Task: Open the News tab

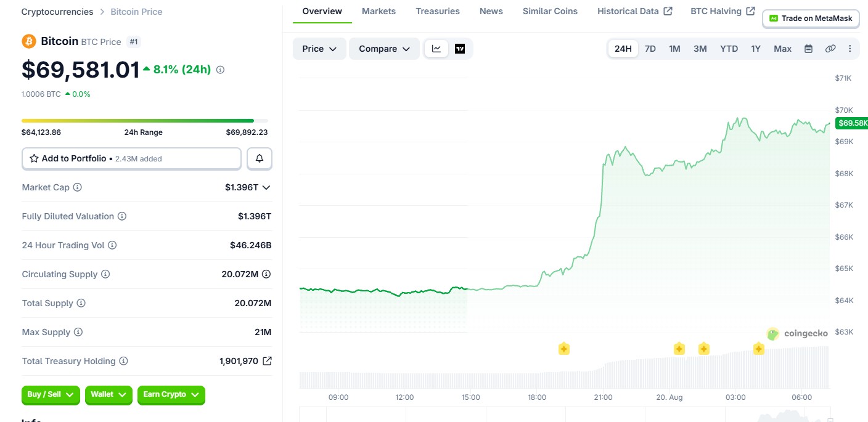Action: [x=491, y=11]
